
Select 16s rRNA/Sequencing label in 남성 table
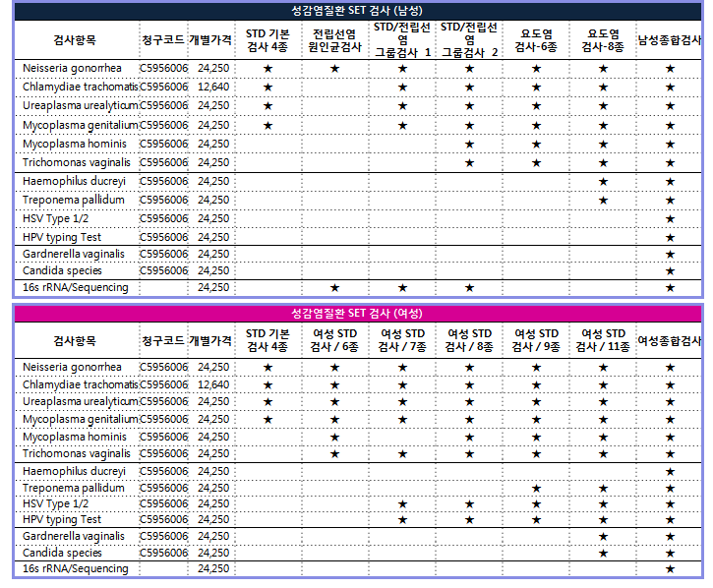point(76,287)
